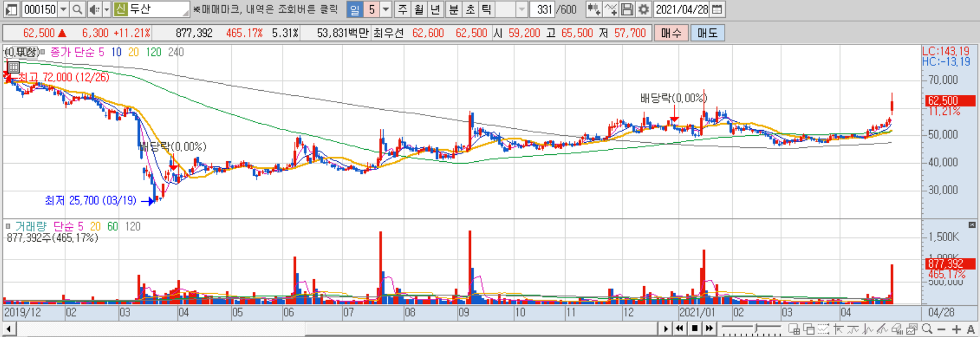The height and width of the screenshot is (337, 980).
Task: Click the horizontal scrollbar left arrow
Action: (8, 329)
